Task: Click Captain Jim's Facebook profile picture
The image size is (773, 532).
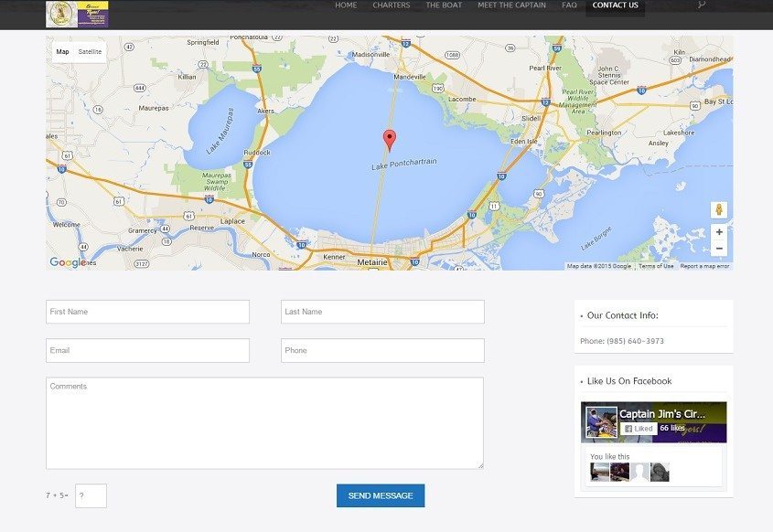Action: [x=601, y=422]
